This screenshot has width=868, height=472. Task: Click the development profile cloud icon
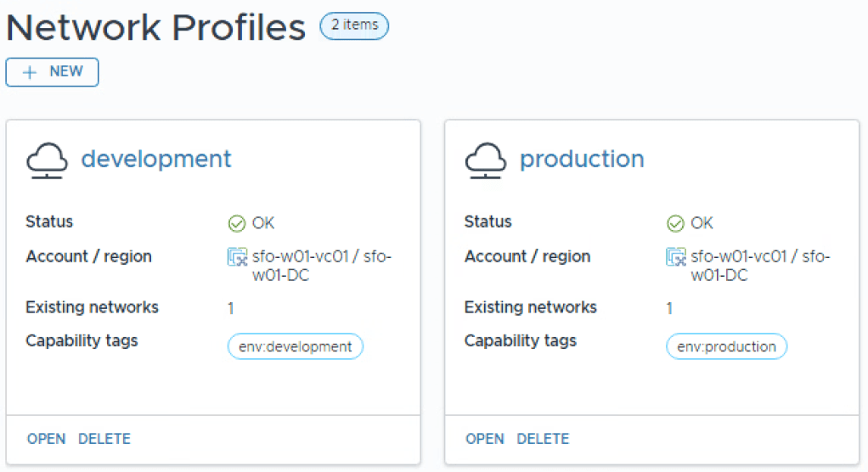coord(48,160)
